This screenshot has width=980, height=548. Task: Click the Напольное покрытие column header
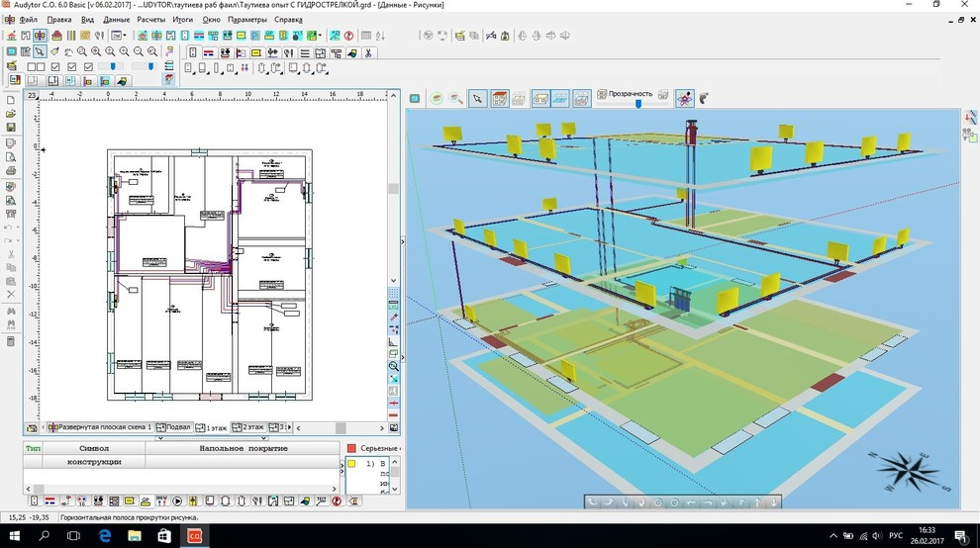243,448
